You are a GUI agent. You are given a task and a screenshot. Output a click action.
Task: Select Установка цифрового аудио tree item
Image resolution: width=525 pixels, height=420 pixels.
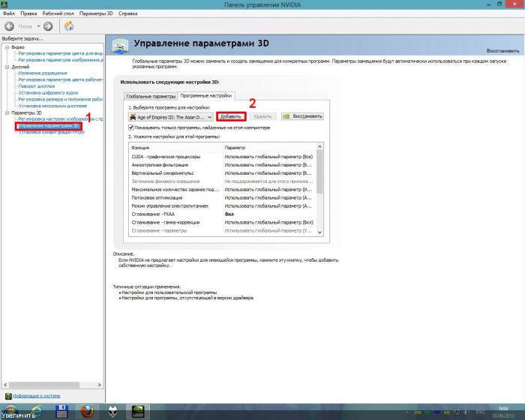(x=48, y=93)
